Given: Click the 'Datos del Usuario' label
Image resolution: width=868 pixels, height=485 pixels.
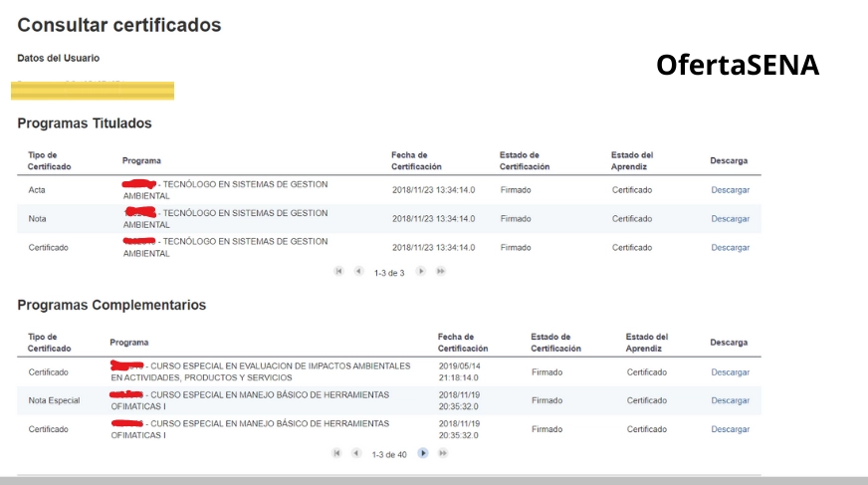Looking at the screenshot, I should pos(58,58).
